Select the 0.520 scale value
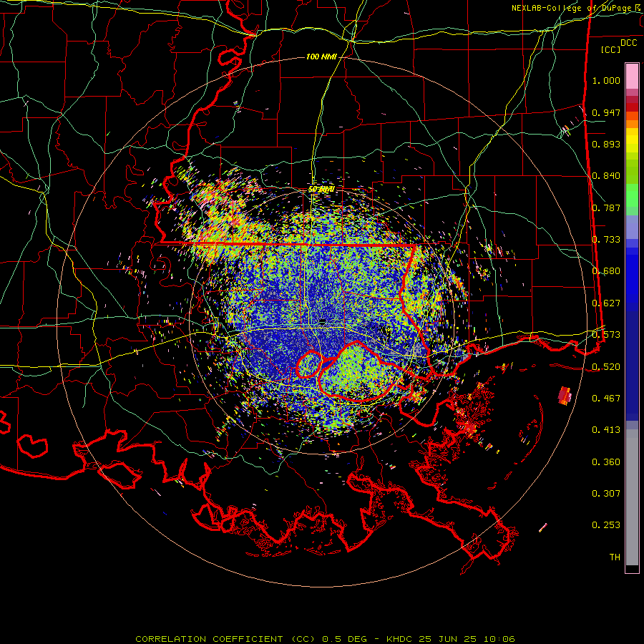 [606, 366]
